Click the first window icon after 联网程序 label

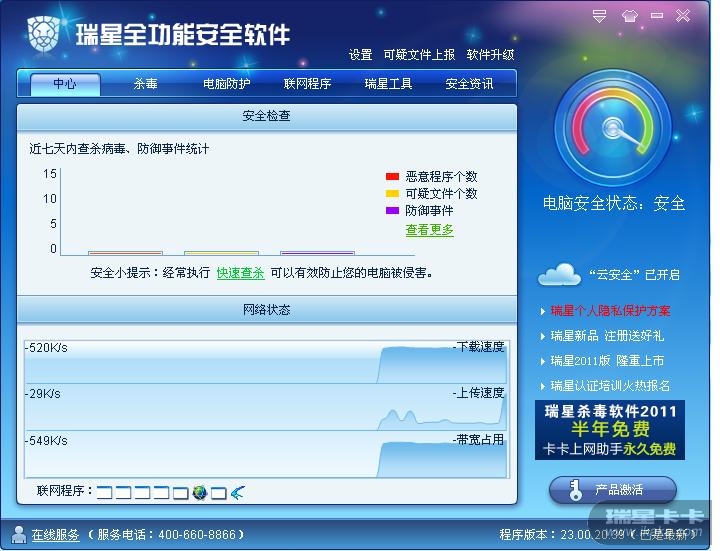tap(105, 493)
